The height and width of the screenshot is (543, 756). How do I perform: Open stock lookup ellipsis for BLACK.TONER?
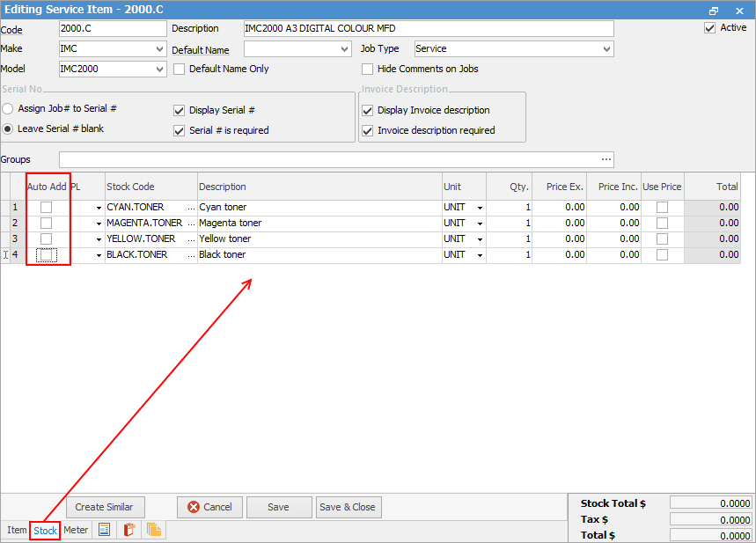tap(191, 255)
